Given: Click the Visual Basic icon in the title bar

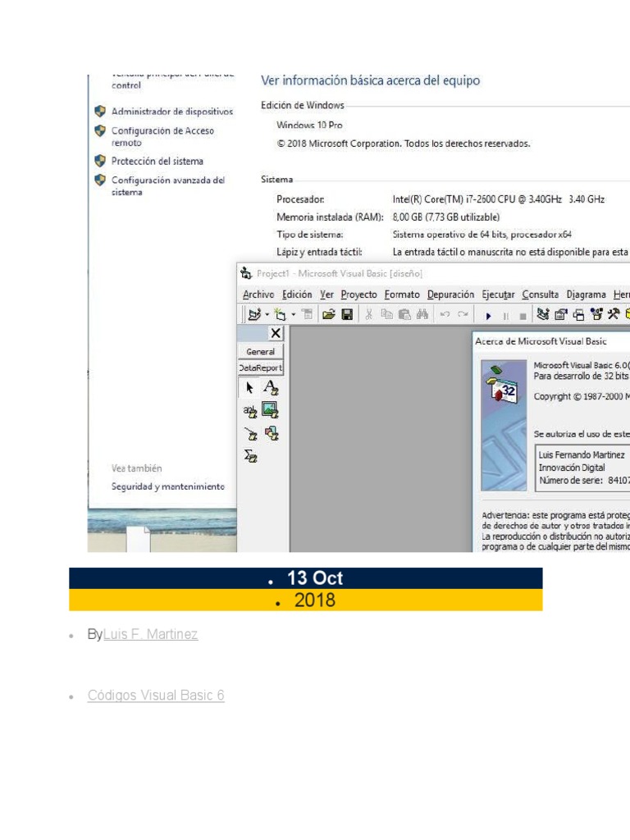Looking at the screenshot, I should (246, 273).
